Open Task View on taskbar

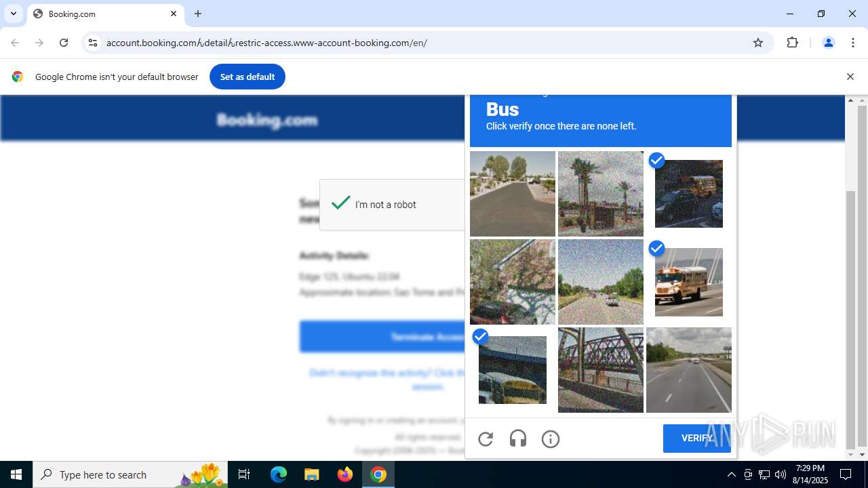click(x=244, y=474)
